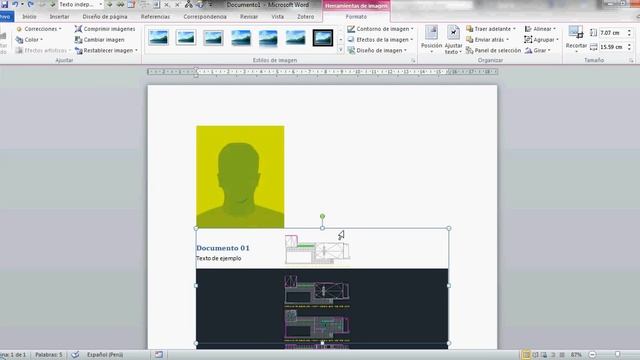The image size is (640, 360).
Task: Edit the image width field 15.59 cm
Action: pyautogui.click(x=611, y=47)
